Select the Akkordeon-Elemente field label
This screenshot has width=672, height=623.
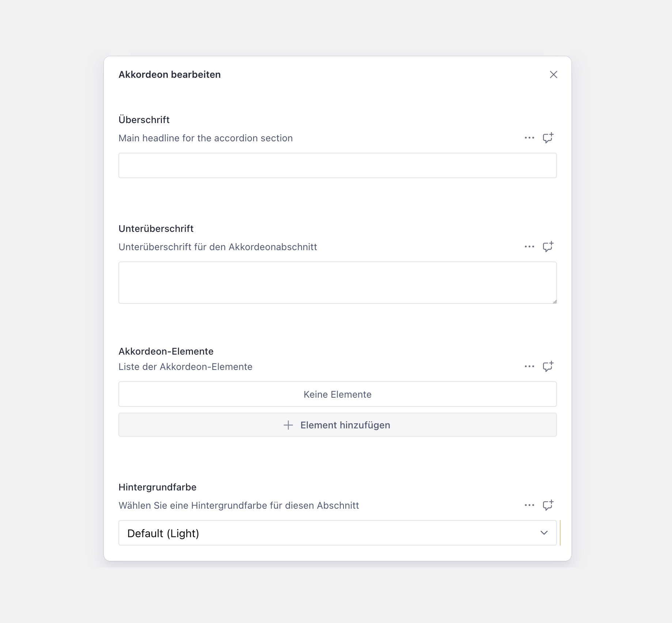166,351
